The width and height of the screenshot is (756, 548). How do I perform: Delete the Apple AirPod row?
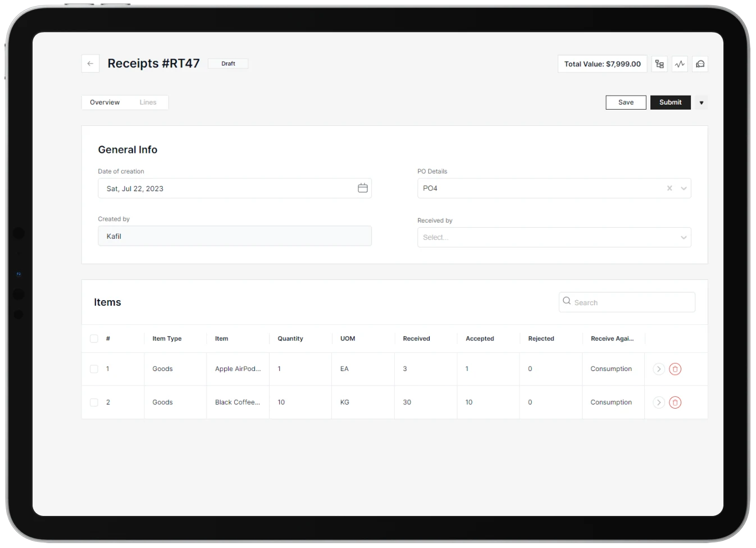[675, 369]
